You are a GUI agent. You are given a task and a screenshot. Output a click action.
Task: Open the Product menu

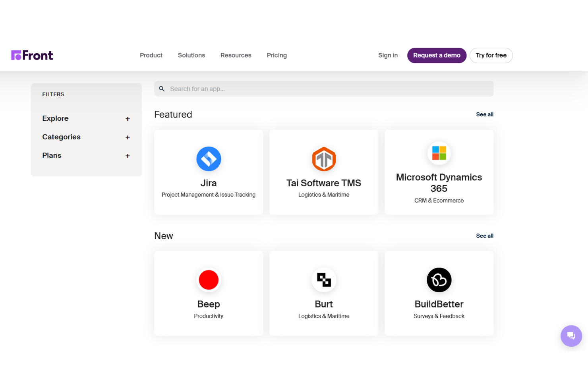pyautogui.click(x=151, y=55)
